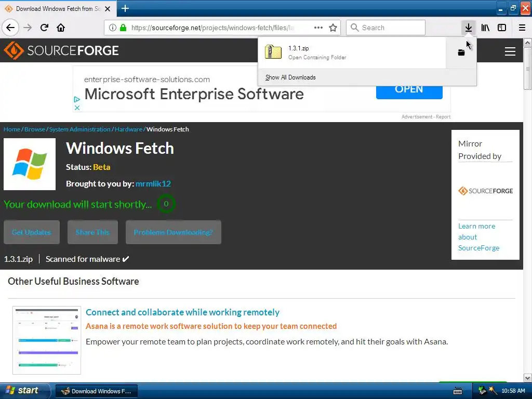Screen dimensions: 532x399
Task: Select Download Windows F... taskbar item
Action: 96,391
